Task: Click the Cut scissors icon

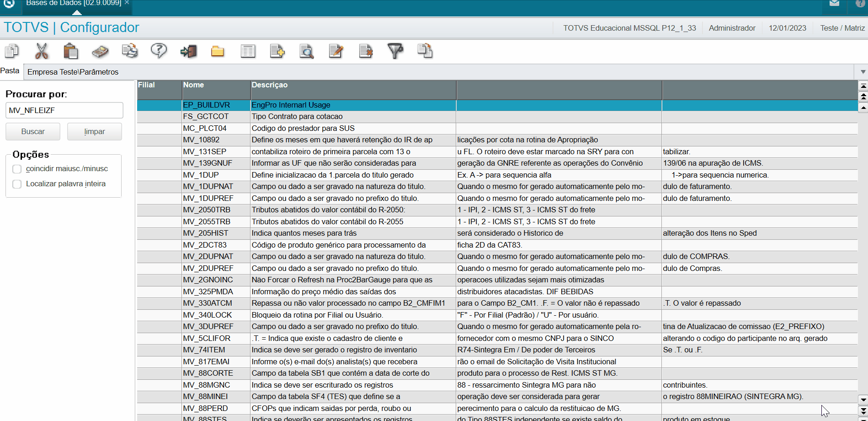Action: (x=42, y=51)
